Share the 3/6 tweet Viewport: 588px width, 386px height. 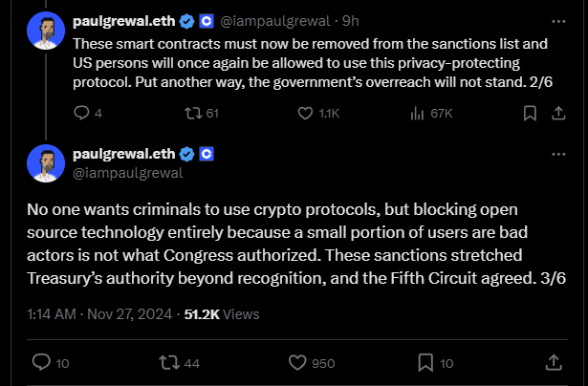click(554, 362)
